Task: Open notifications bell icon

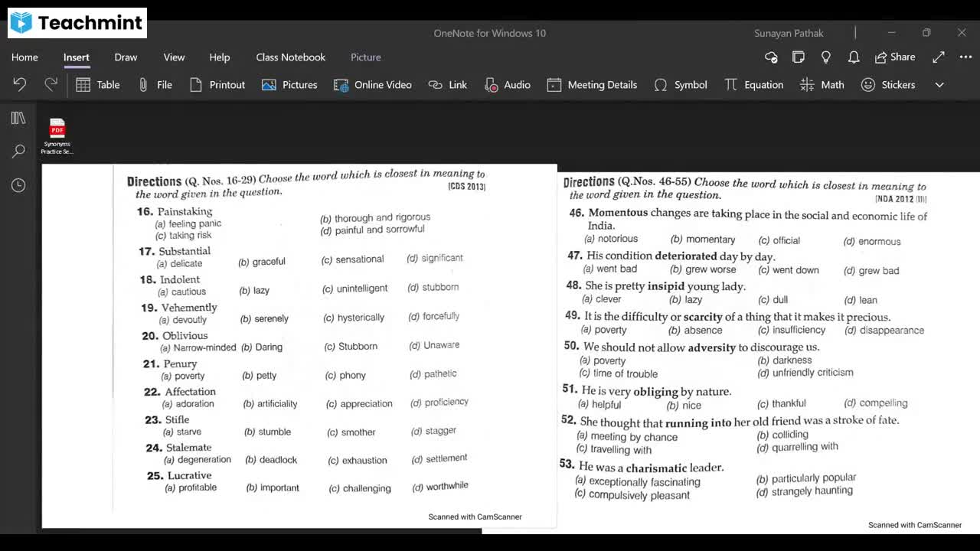Action: 854,57
